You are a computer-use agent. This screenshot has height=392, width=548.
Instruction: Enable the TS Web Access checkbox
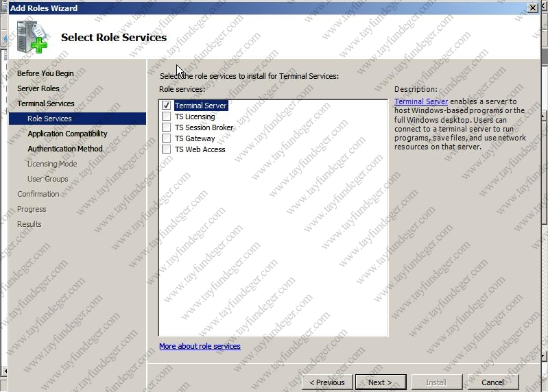click(x=167, y=149)
